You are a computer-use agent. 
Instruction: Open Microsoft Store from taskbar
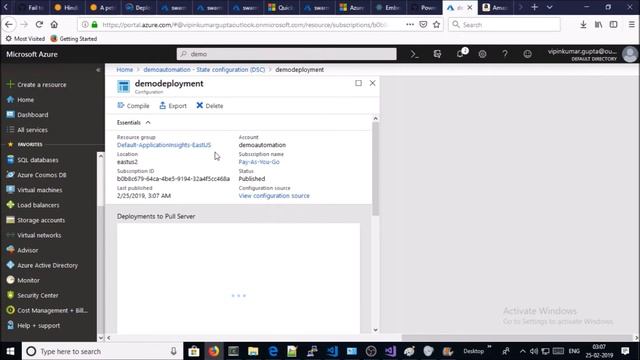pos(194,351)
